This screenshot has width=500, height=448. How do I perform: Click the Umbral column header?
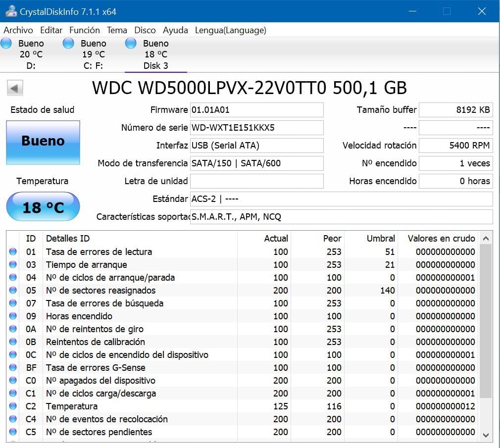[x=371, y=239]
